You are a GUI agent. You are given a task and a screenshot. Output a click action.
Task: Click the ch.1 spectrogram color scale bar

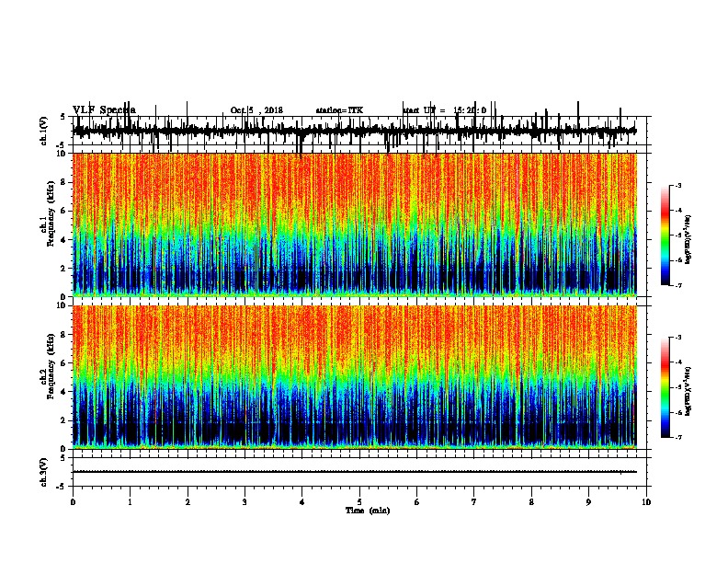665,236
